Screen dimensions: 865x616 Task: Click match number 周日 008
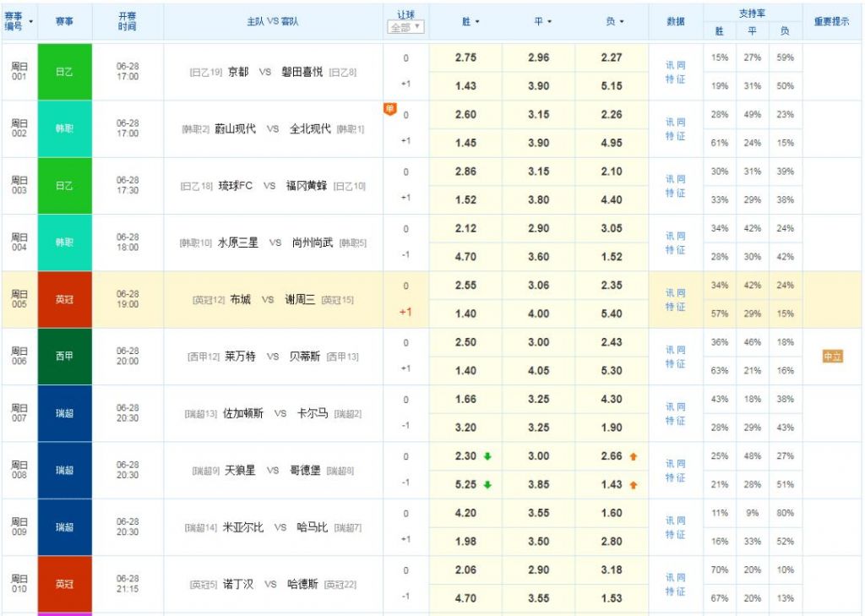19,471
